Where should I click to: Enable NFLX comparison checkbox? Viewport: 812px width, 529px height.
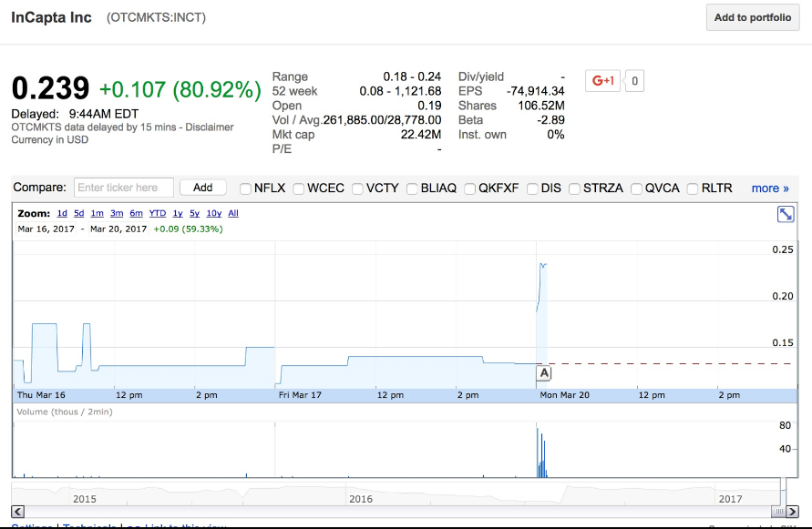coord(245,188)
